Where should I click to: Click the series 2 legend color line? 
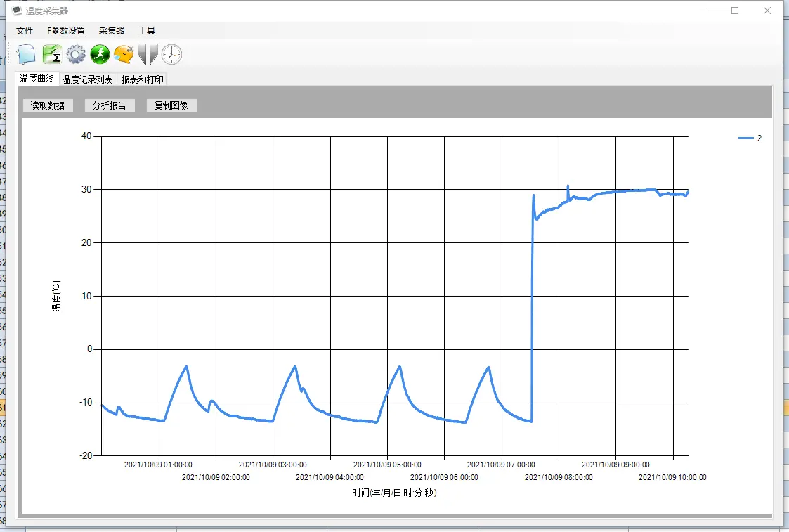745,138
